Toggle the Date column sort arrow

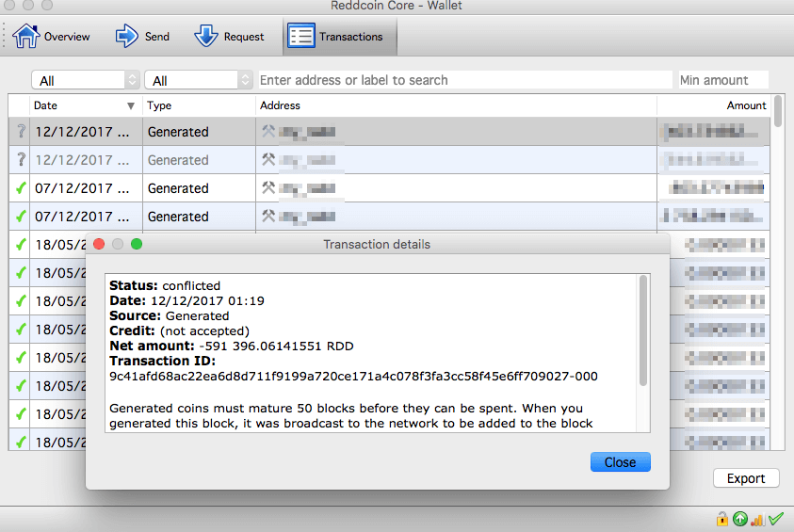click(131, 105)
